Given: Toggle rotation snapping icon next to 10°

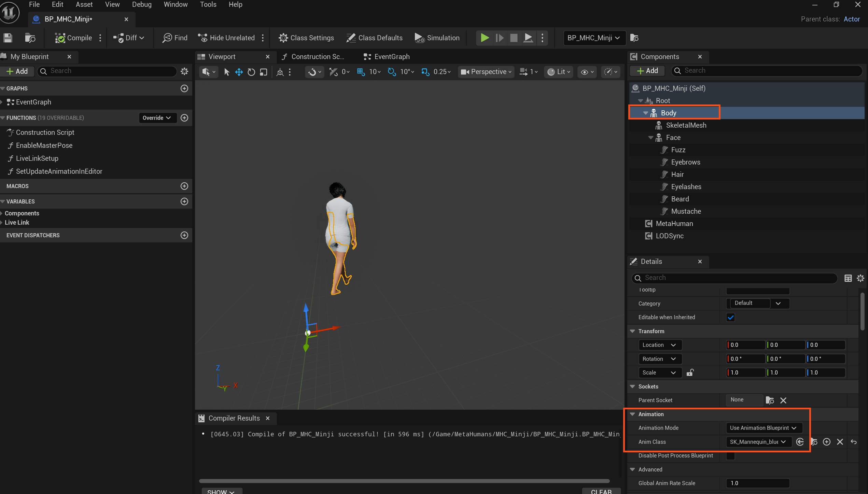Looking at the screenshot, I should click(x=392, y=72).
